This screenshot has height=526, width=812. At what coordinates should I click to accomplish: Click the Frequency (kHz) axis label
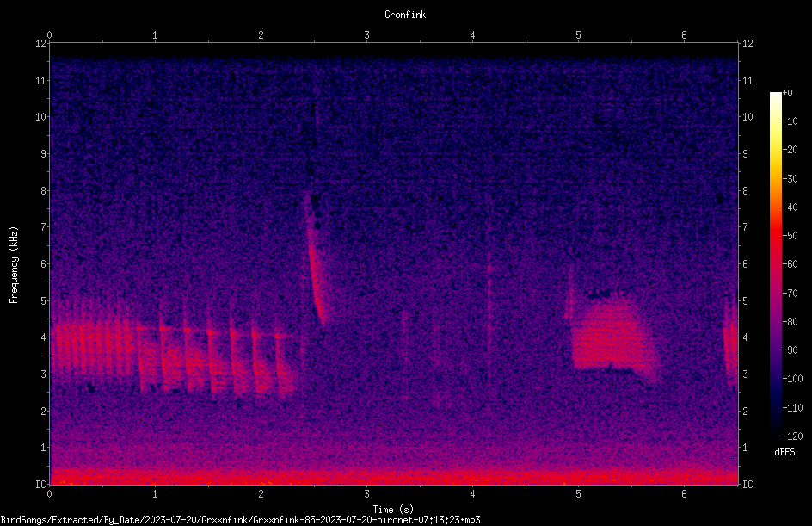pyautogui.click(x=14, y=264)
